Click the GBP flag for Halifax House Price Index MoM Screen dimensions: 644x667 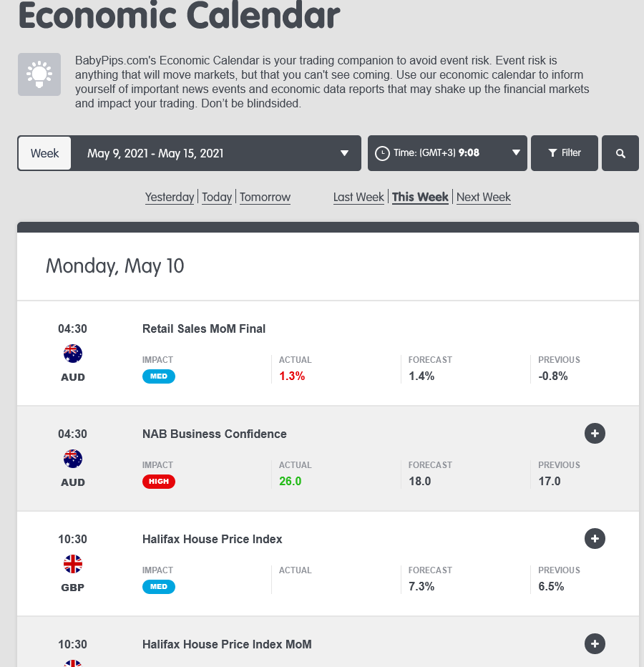pyautogui.click(x=72, y=663)
